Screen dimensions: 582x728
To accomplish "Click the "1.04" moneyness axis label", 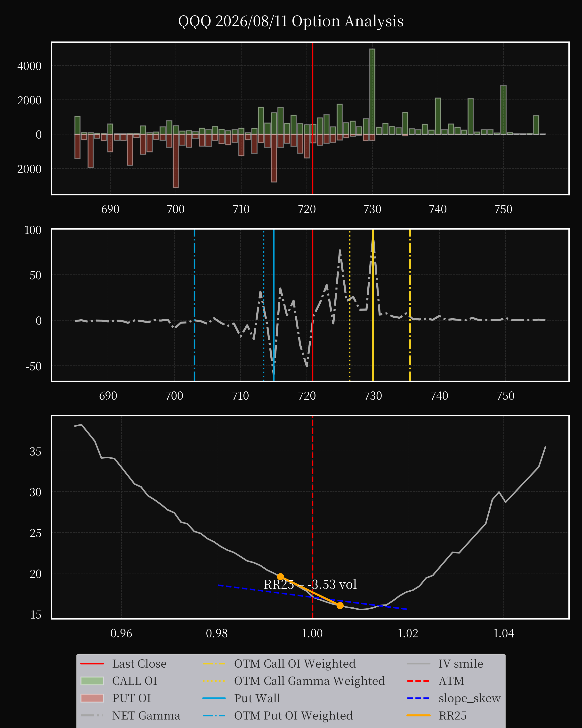I will click(503, 633).
